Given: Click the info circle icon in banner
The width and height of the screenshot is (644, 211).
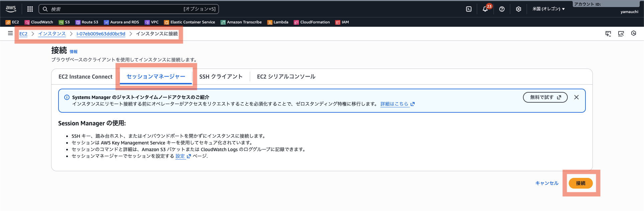Looking at the screenshot, I should [67, 97].
